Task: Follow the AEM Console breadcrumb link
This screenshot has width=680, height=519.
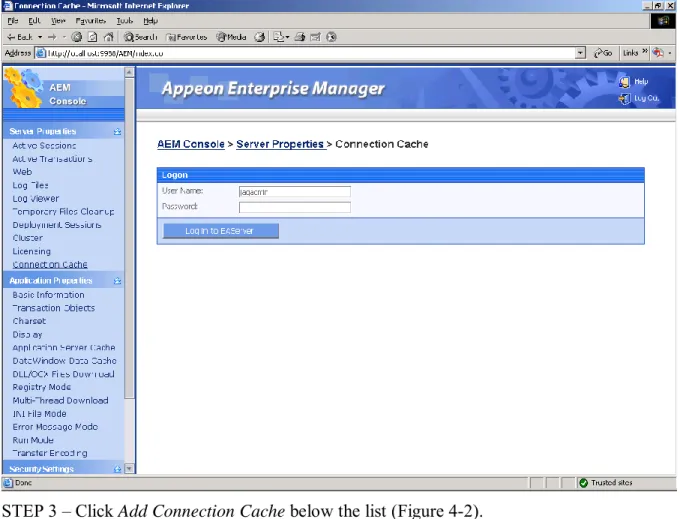Action: [191, 144]
